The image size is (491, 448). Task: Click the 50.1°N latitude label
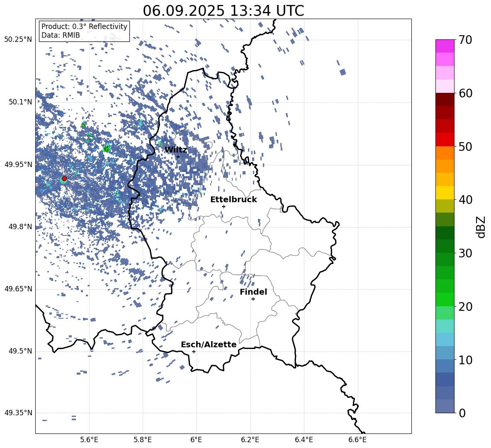tap(20, 102)
